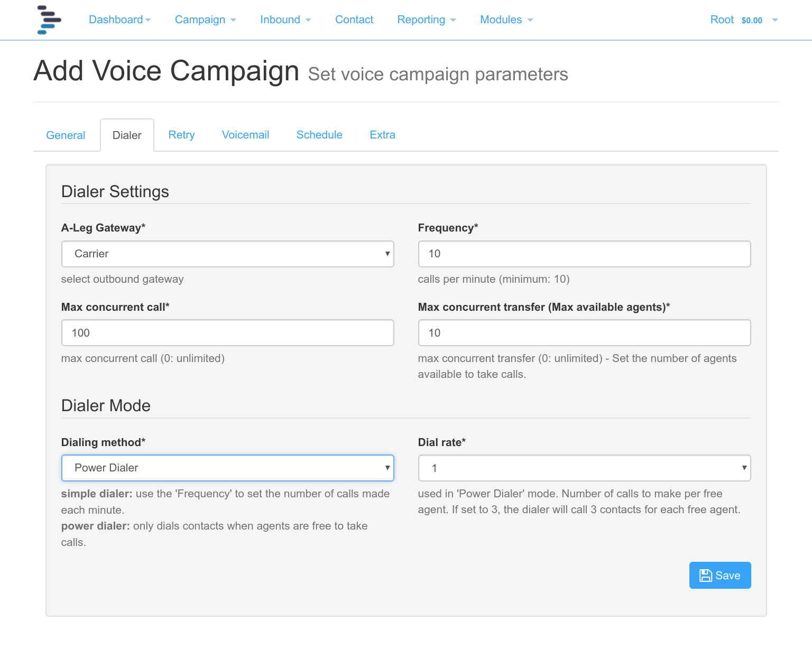The image size is (812, 658).
Task: Open the A-Leg Gateway selector showing Carrier
Action: click(x=227, y=254)
